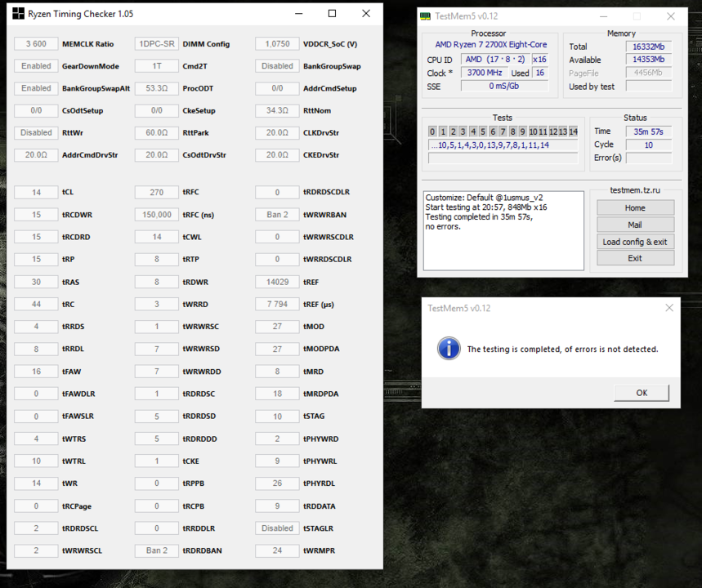The height and width of the screenshot is (588, 702).
Task: Click the GearDownMode Enabled field
Action: [x=36, y=66]
